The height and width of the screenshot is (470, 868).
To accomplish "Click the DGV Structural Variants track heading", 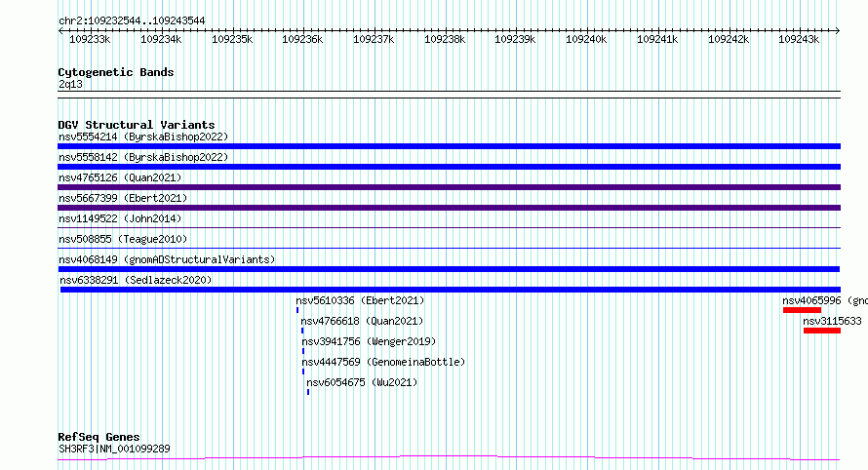I will (137, 125).
